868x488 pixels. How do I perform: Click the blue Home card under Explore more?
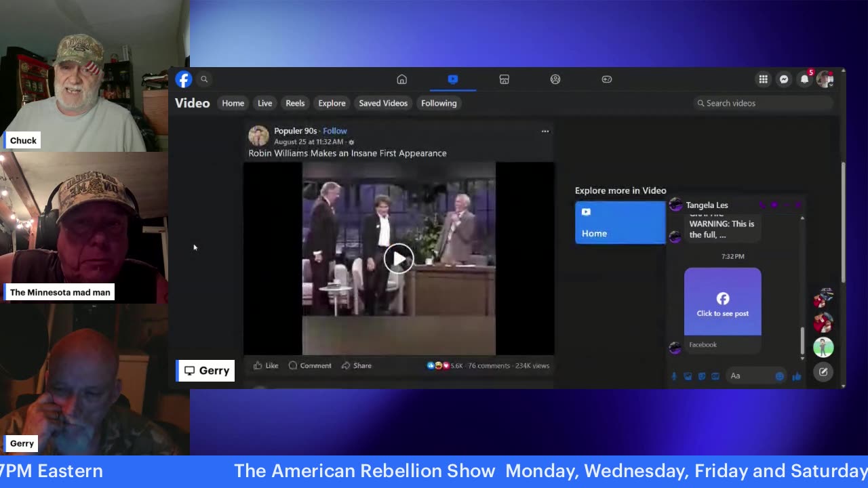[x=620, y=222]
